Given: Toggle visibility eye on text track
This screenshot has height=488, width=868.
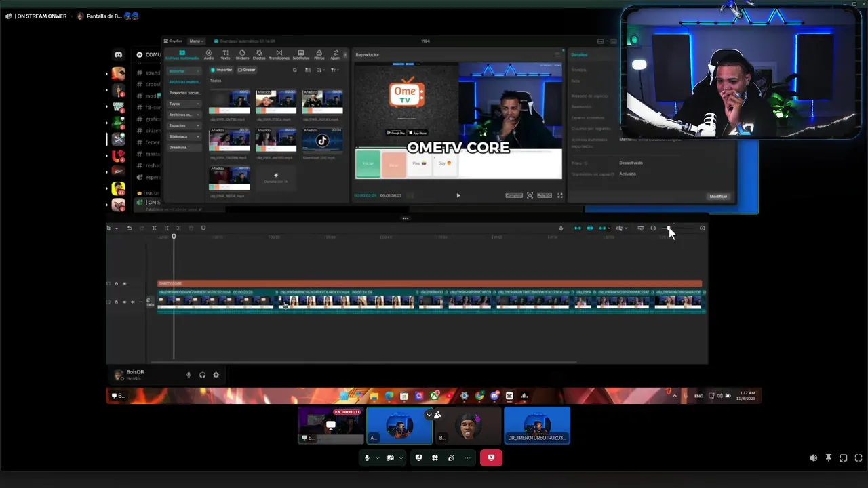Looking at the screenshot, I should [x=124, y=283].
